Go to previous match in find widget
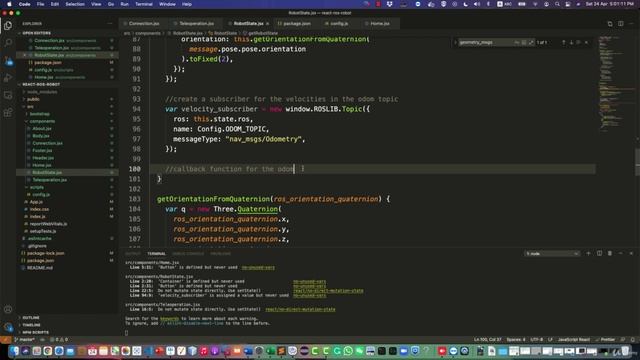The height and width of the screenshot is (360, 640). tap(564, 42)
